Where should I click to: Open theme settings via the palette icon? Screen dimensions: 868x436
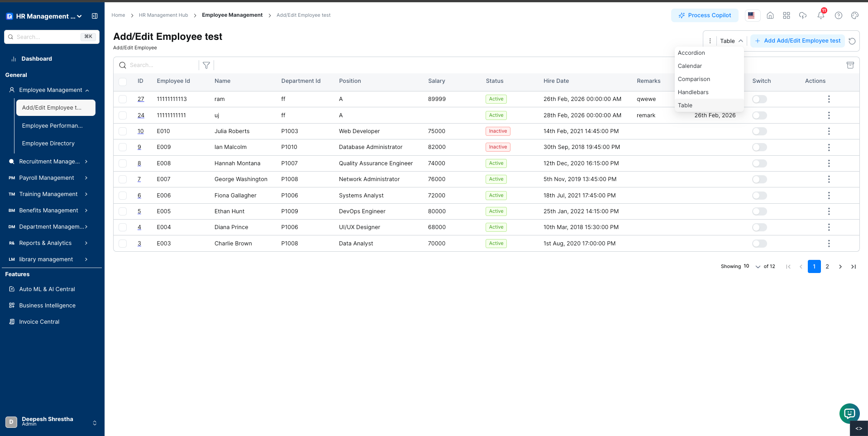pos(854,15)
